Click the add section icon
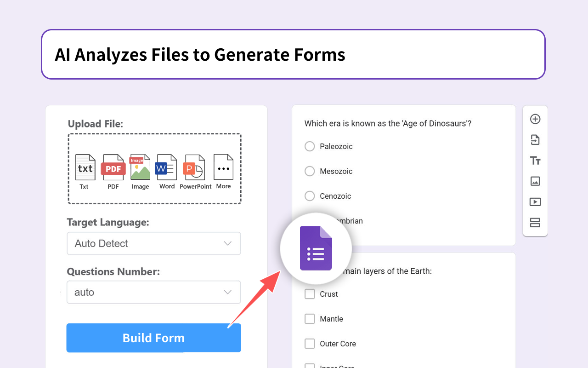This screenshot has width=588, height=368. tap(535, 223)
